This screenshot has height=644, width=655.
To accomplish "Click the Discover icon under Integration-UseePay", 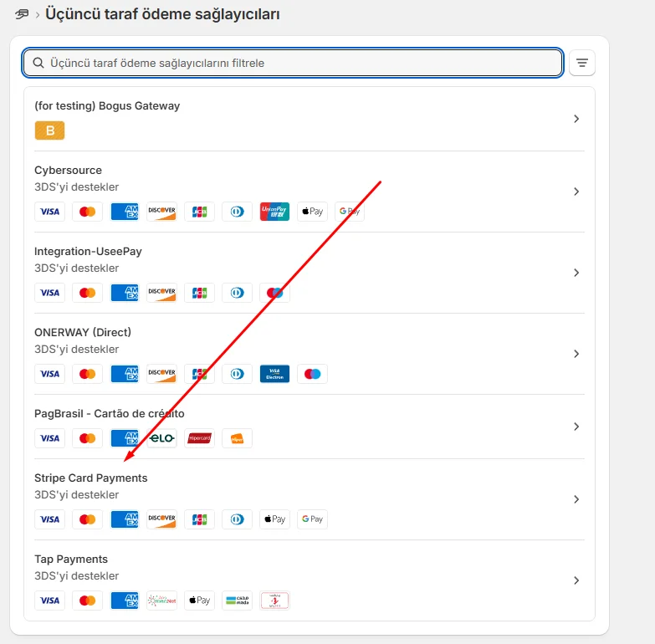I will (162, 293).
